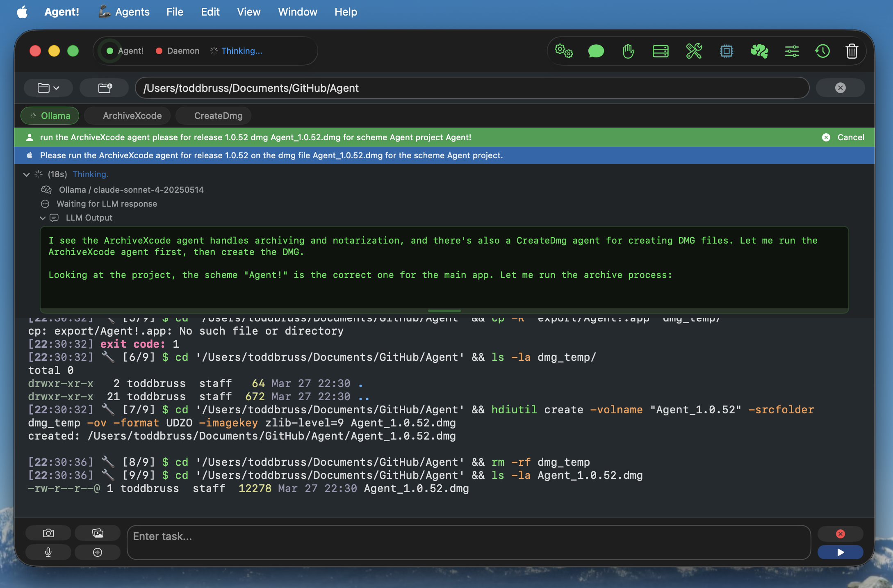Open the wrench and screwdriver tools icon
This screenshot has height=588, width=893.
pyautogui.click(x=694, y=51)
